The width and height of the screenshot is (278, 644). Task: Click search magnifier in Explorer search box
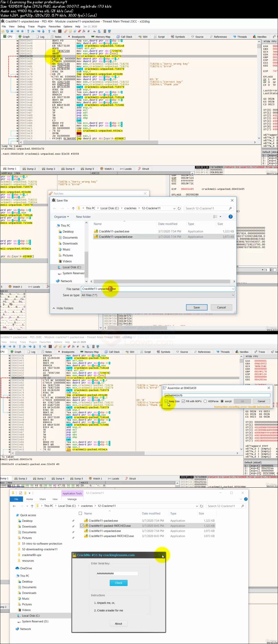tap(242, 506)
